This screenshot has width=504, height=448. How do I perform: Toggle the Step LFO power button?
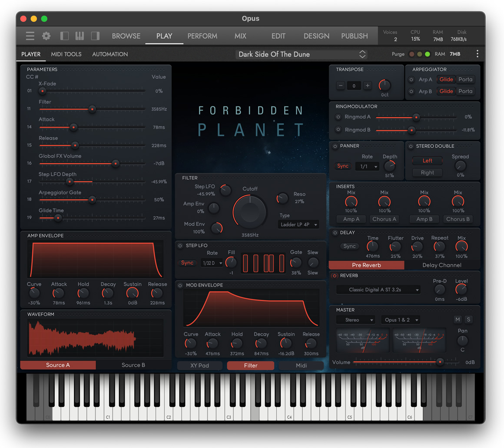(x=180, y=246)
